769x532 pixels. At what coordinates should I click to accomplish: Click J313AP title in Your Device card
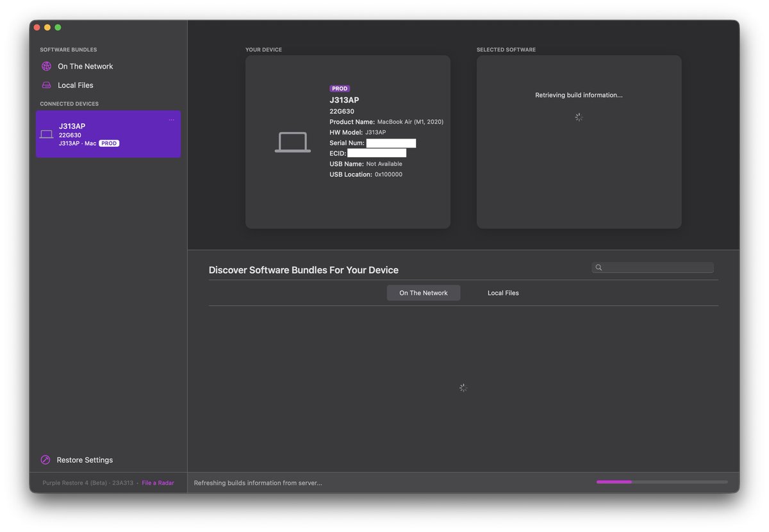point(344,100)
